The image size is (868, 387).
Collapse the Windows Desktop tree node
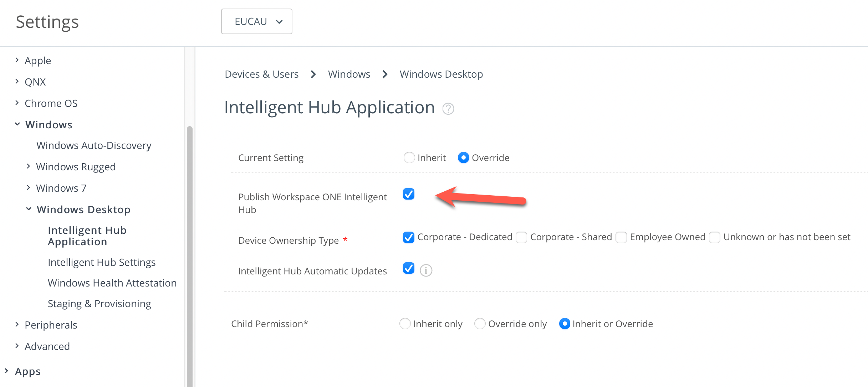(x=29, y=209)
